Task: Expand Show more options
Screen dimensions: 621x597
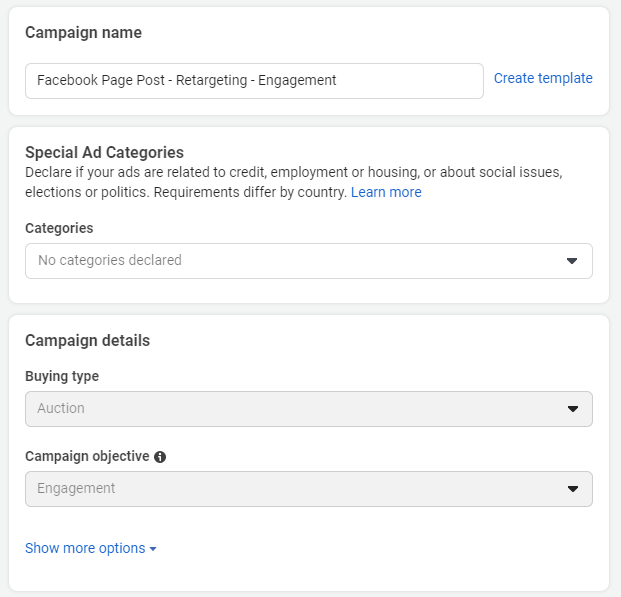Action: [x=91, y=548]
